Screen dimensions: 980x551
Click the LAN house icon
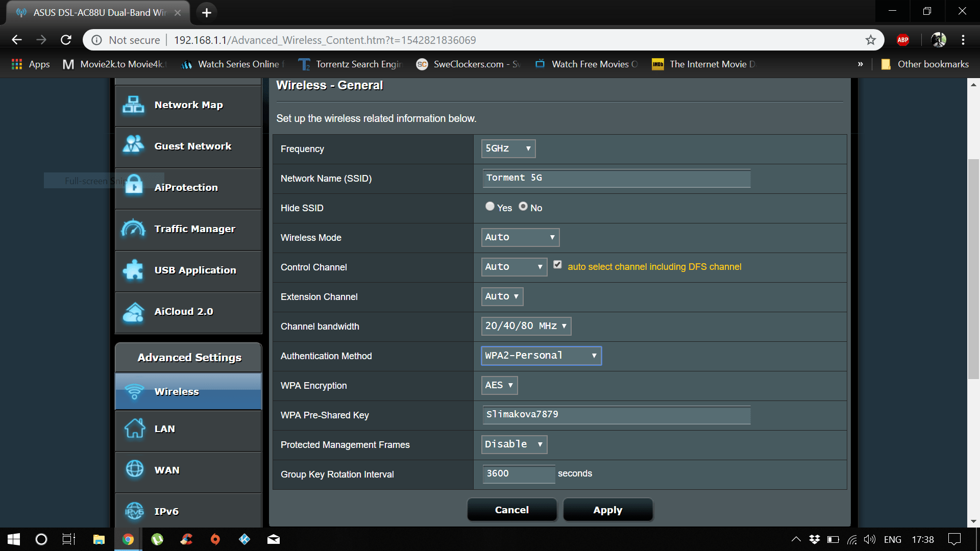[x=135, y=429]
